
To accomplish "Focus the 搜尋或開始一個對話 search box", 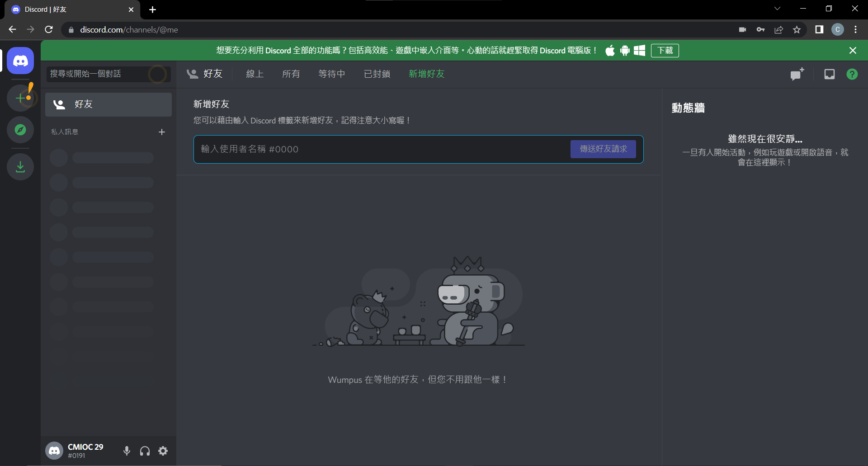I will (x=108, y=74).
